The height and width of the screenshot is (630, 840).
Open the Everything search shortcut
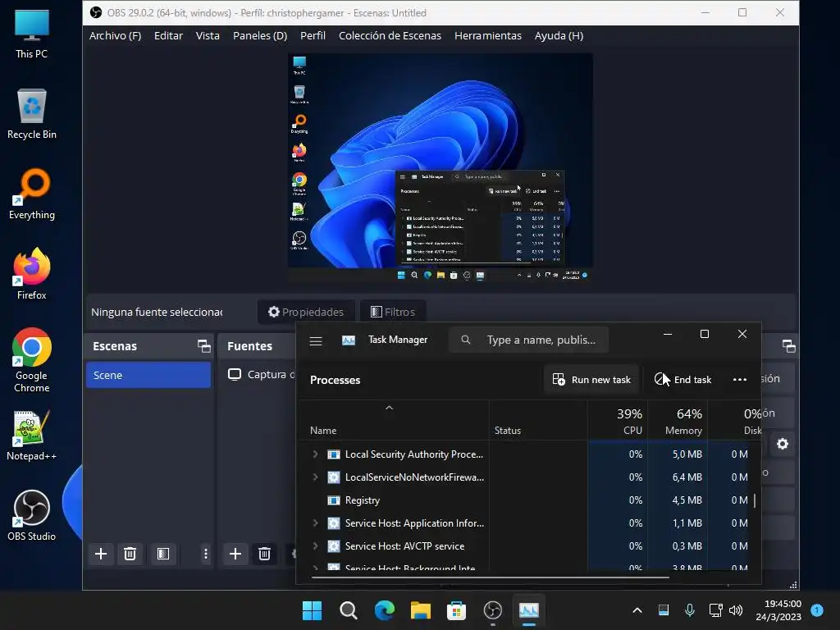32,194
